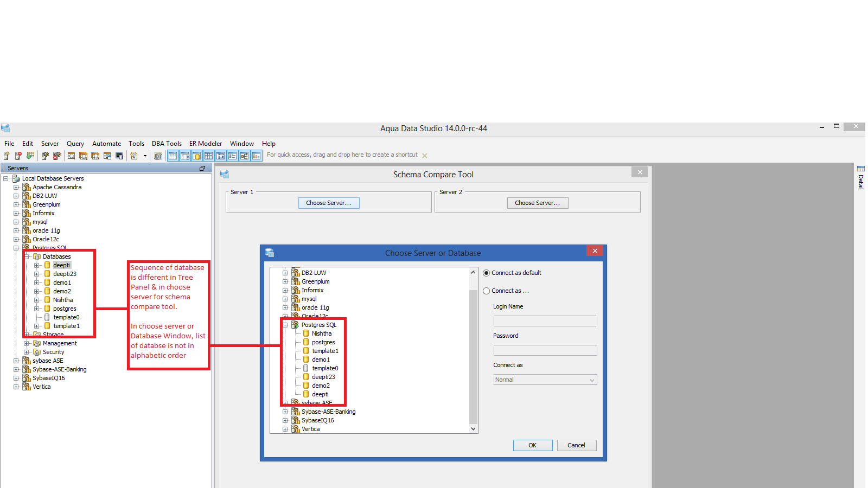Click the deepti database icon in Servers panel

(x=47, y=265)
